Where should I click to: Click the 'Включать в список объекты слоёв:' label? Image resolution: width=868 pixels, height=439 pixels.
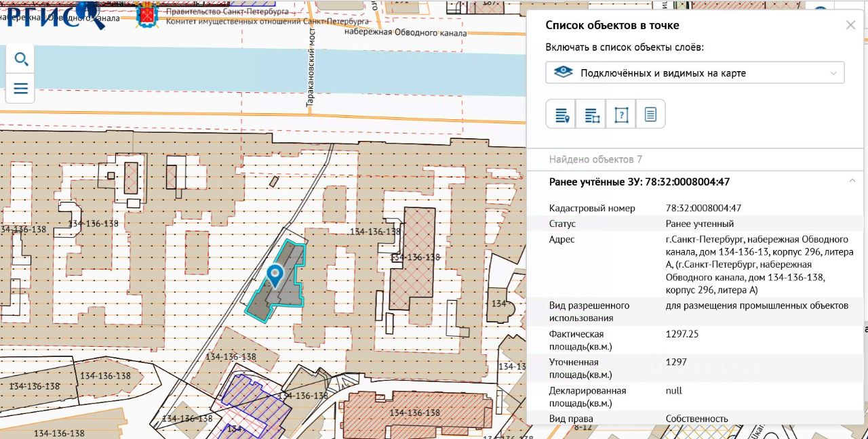click(x=625, y=47)
